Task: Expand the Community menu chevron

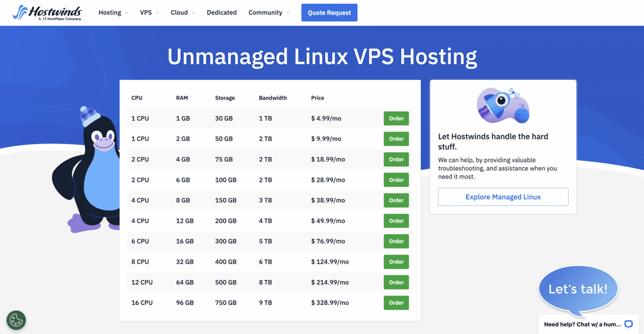Action: (x=287, y=13)
